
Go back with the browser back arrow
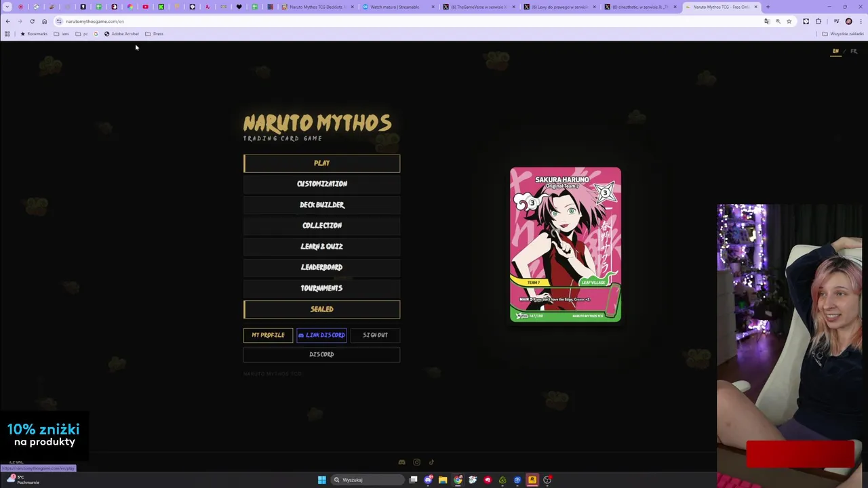tap(7, 21)
